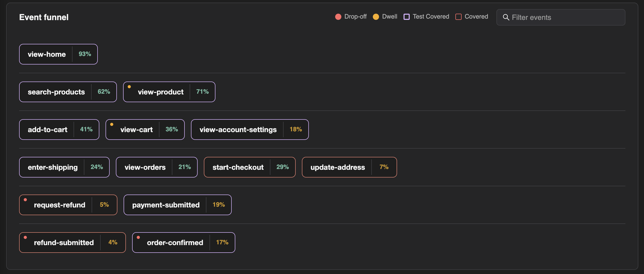Select the view-home event node
The height and width of the screenshot is (274, 644).
click(x=47, y=54)
